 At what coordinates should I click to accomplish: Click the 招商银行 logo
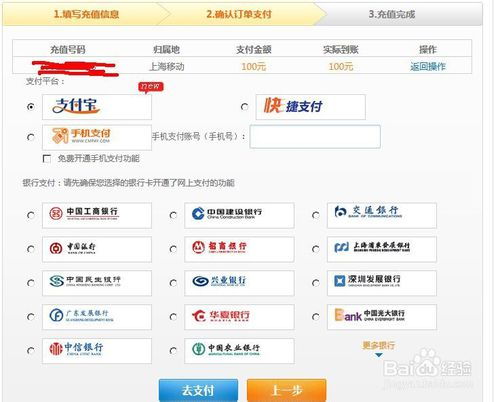[239, 249]
